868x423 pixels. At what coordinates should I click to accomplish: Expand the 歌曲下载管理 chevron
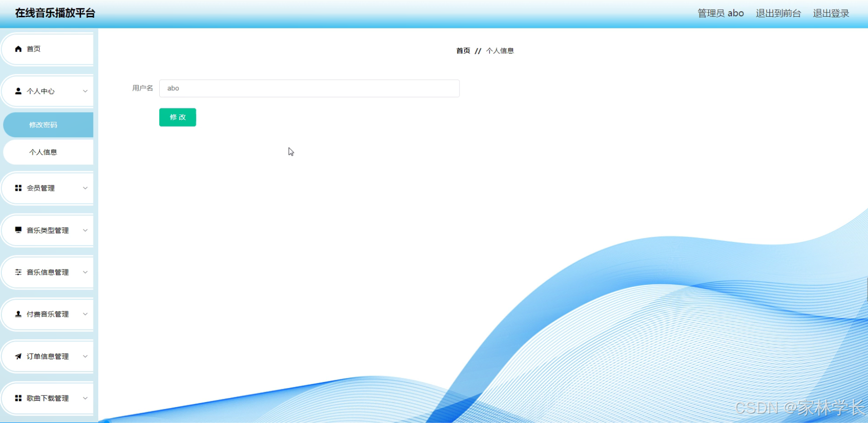[85, 398]
